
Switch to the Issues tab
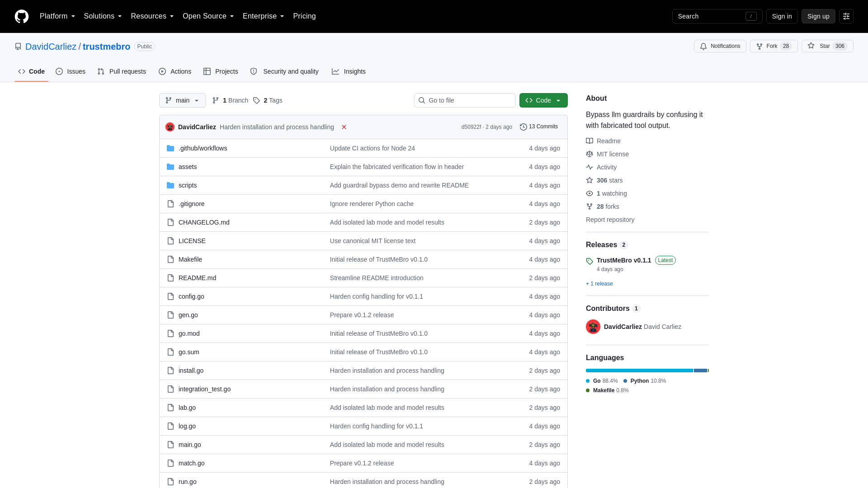(x=71, y=71)
